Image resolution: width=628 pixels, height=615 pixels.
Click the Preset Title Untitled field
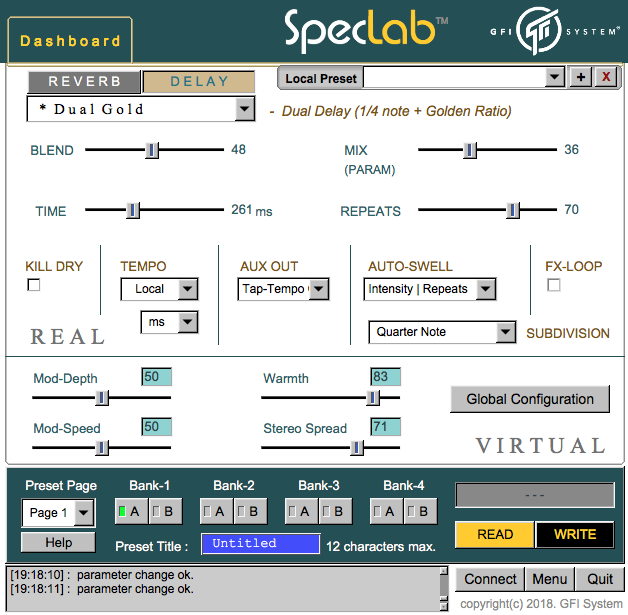[x=261, y=544]
